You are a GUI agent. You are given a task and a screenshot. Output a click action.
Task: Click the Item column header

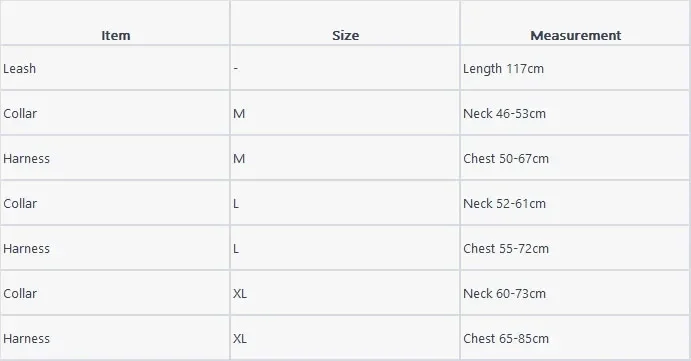[115, 35]
